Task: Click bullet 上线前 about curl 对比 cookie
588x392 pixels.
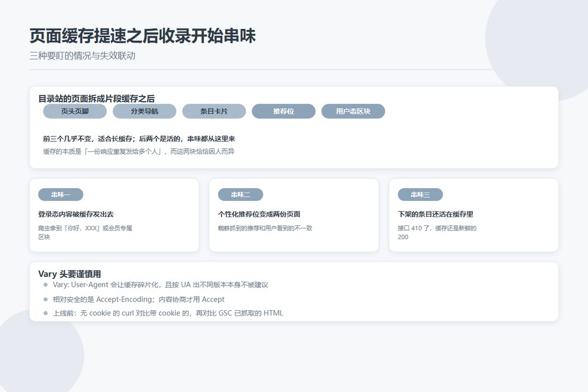Action: pyautogui.click(x=168, y=313)
